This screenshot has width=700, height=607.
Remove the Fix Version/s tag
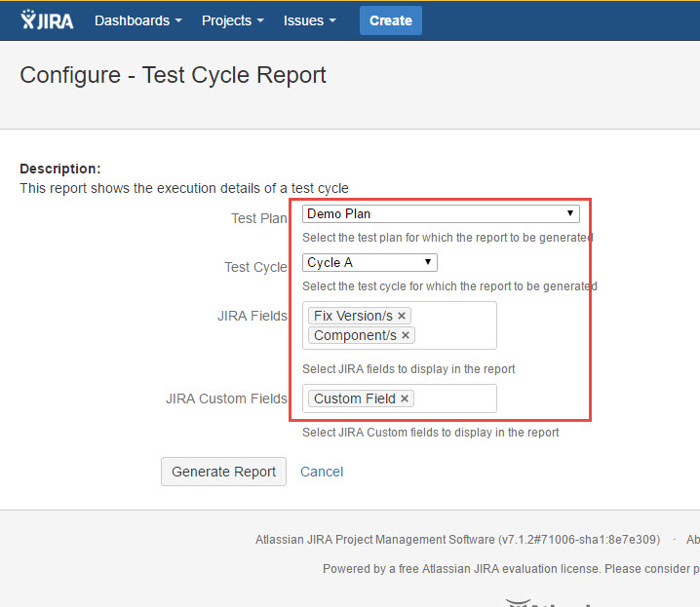pos(402,316)
